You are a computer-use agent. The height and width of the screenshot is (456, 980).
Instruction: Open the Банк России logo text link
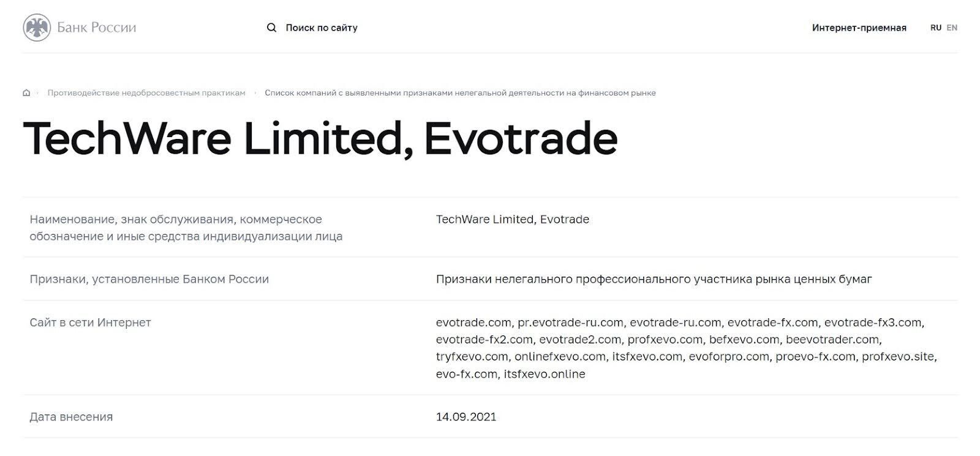pos(97,28)
